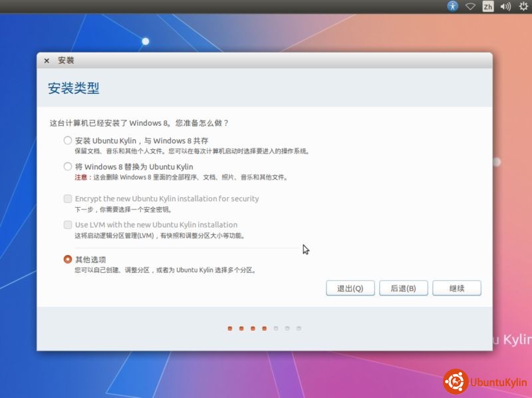Open the network connection indicator

pyautogui.click(x=471, y=6)
